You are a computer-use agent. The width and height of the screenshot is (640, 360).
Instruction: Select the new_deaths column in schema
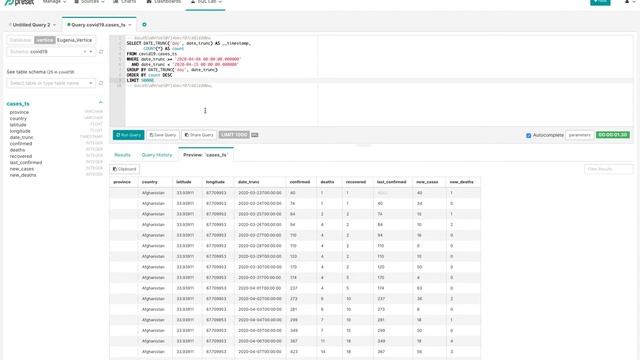tap(23, 175)
